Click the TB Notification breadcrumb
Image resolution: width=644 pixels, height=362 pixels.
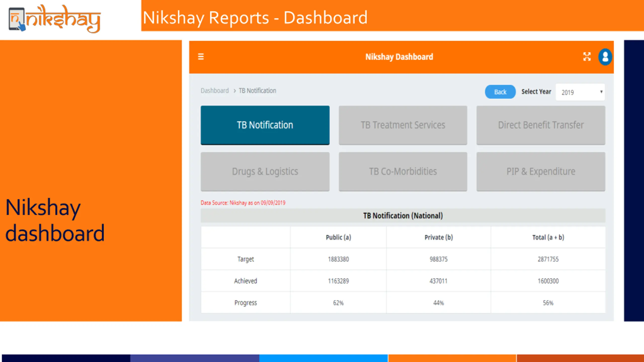click(x=257, y=91)
